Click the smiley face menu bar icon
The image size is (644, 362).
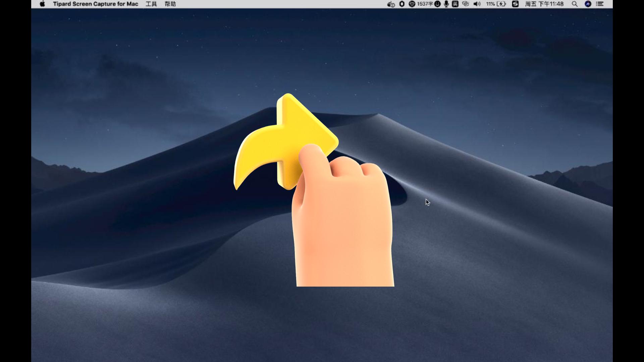point(437,4)
